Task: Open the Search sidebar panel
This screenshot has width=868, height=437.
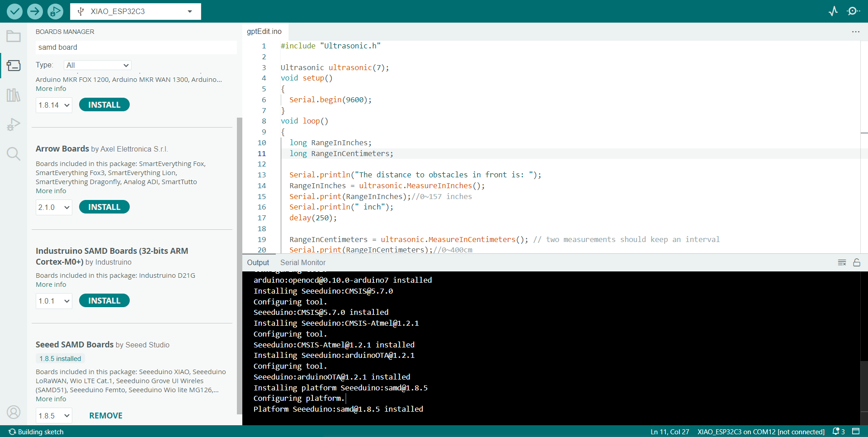Action: [x=14, y=154]
